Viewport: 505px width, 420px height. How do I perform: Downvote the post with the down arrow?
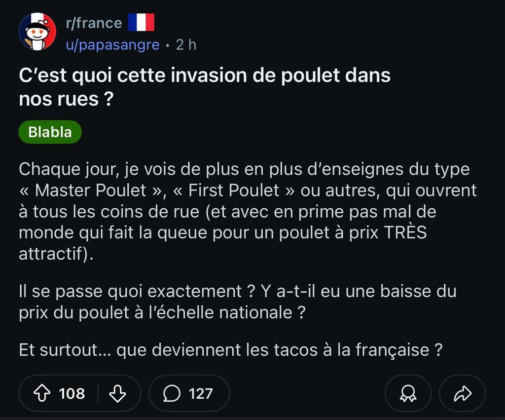tap(117, 393)
